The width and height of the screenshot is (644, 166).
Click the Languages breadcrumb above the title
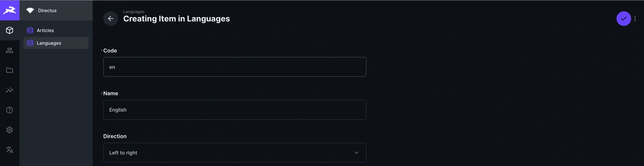[x=134, y=12]
